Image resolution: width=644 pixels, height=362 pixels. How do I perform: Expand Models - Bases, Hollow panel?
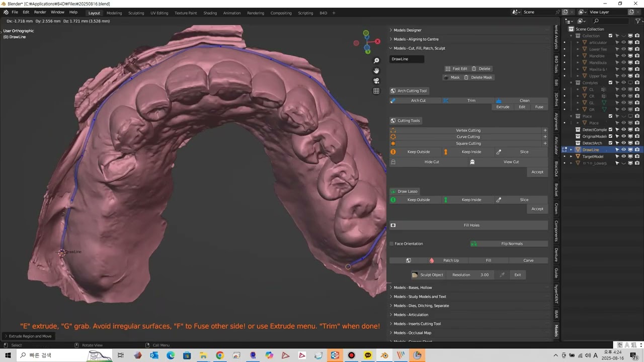[413, 288]
